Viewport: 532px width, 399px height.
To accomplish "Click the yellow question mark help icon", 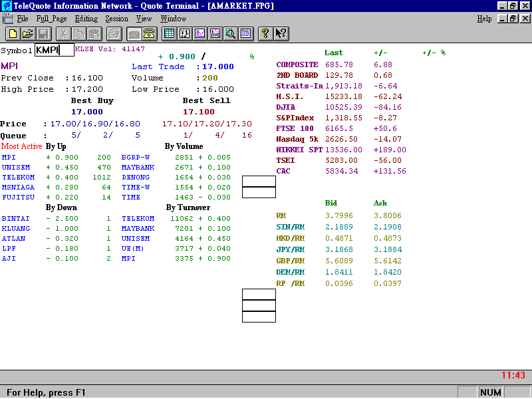I will [x=265, y=34].
